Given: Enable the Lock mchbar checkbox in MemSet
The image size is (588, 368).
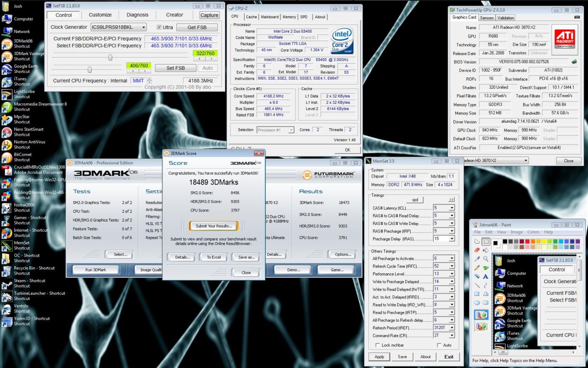Looking at the screenshot, I should pyautogui.click(x=378, y=345).
